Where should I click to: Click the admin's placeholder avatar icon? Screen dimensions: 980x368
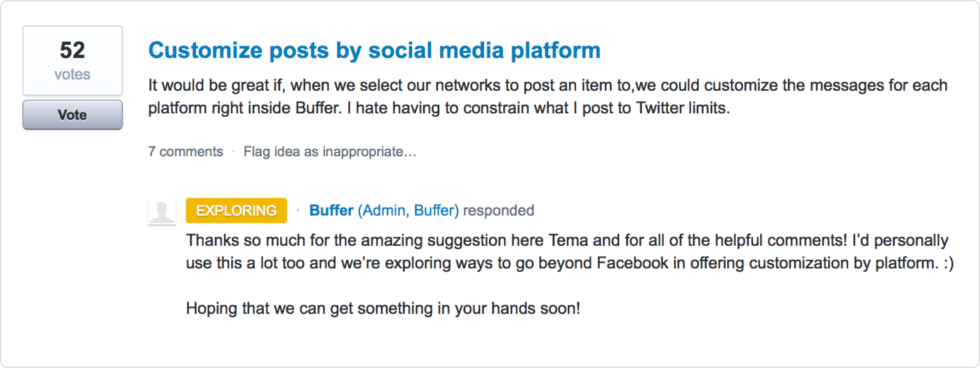162,211
